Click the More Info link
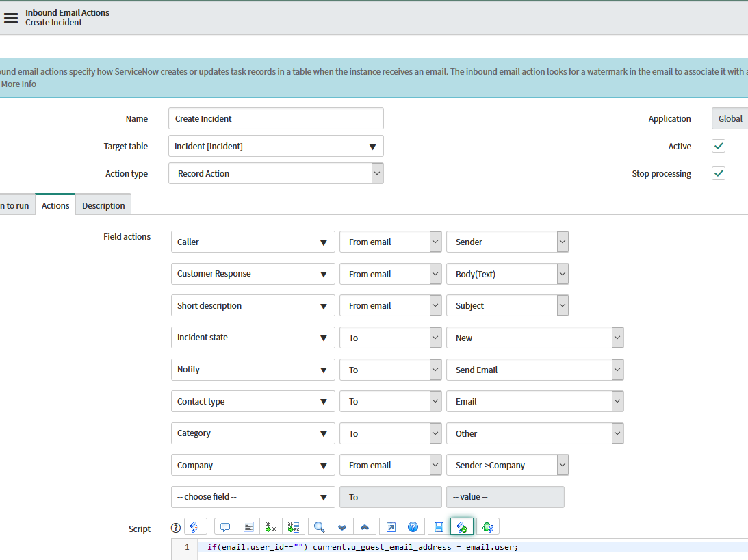Screen dimensions: 748x560 coord(18,84)
